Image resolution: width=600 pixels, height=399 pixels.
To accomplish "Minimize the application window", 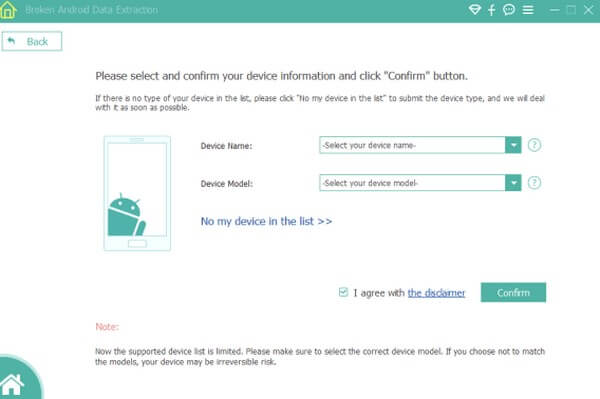I will pyautogui.click(x=554, y=10).
